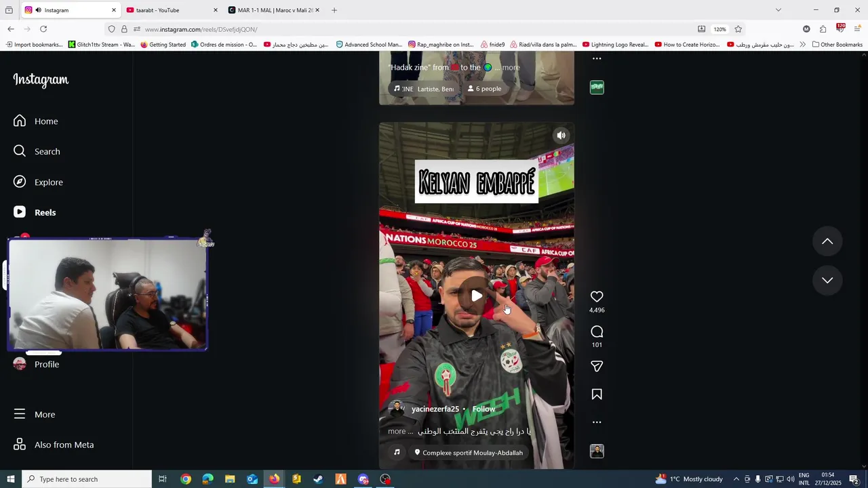Open Firefox extensions puzzle icon
Image resolution: width=868 pixels, height=488 pixels.
point(823,29)
